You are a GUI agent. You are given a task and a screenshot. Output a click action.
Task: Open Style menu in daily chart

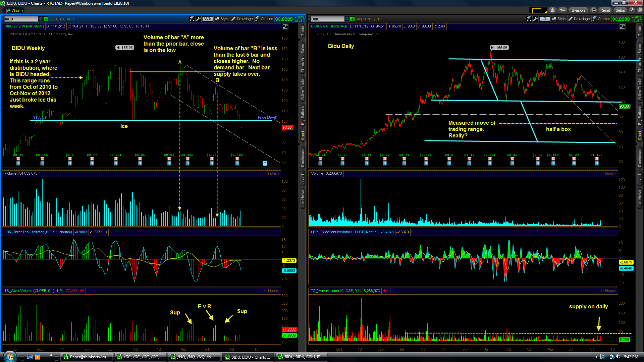coord(559,19)
